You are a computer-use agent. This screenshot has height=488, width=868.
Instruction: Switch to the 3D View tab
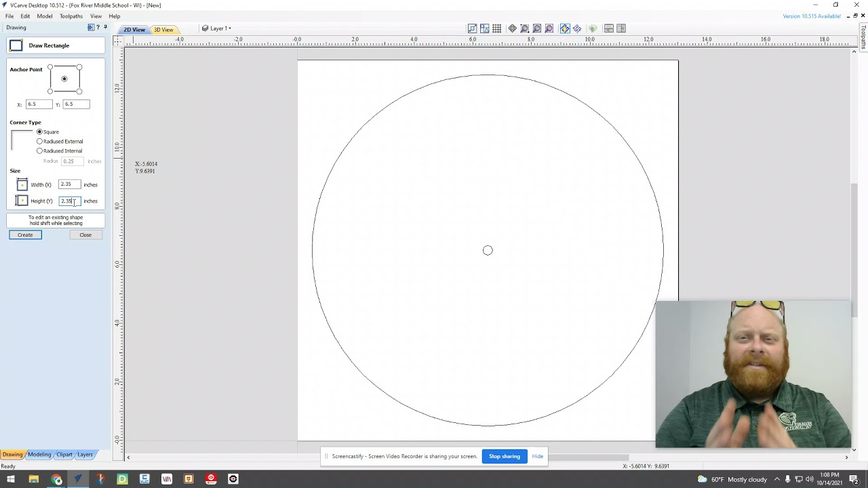tap(163, 30)
